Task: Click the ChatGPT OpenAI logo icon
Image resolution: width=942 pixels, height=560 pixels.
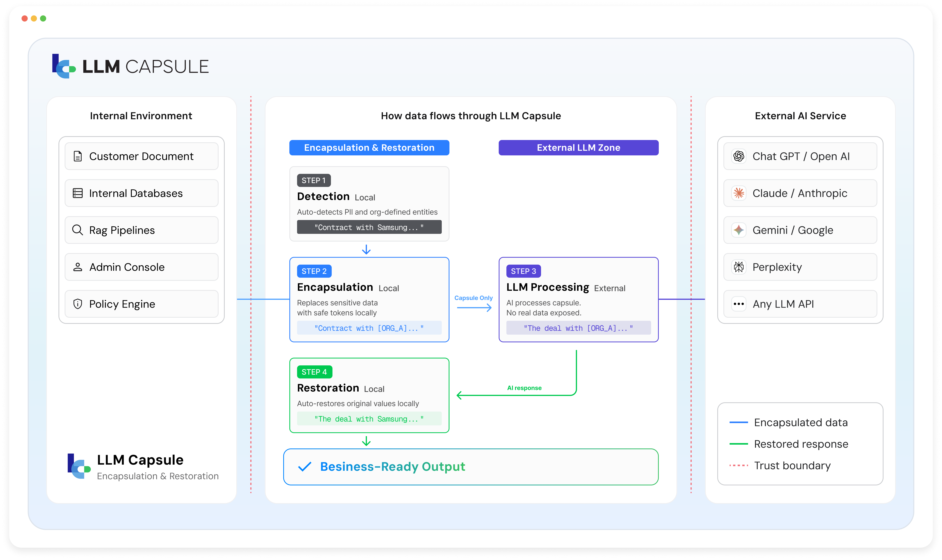Action: pyautogui.click(x=739, y=156)
